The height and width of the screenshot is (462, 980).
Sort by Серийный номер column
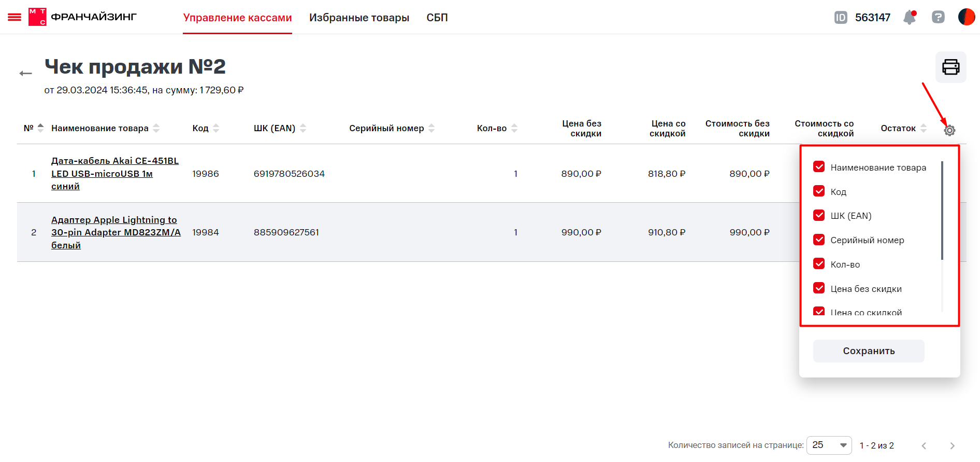[x=431, y=128]
